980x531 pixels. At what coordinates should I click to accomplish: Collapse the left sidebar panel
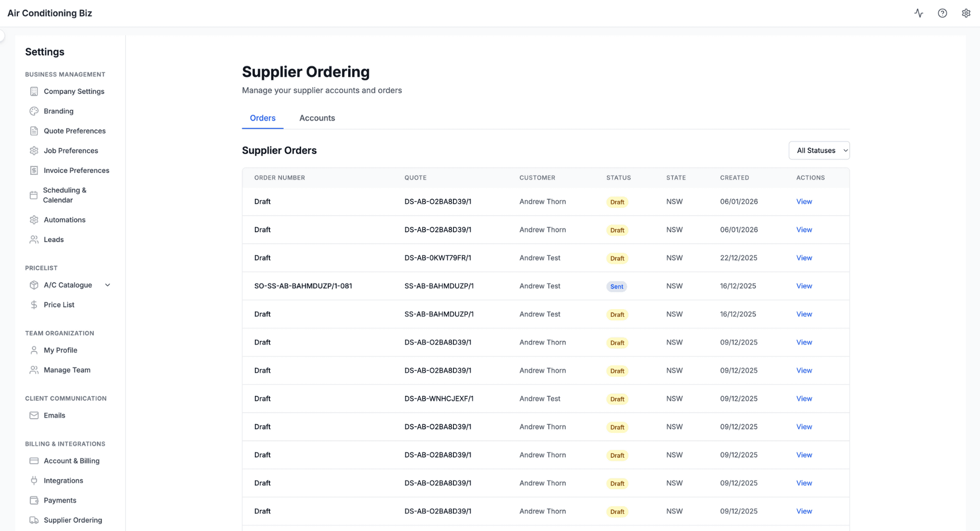click(x=2, y=36)
